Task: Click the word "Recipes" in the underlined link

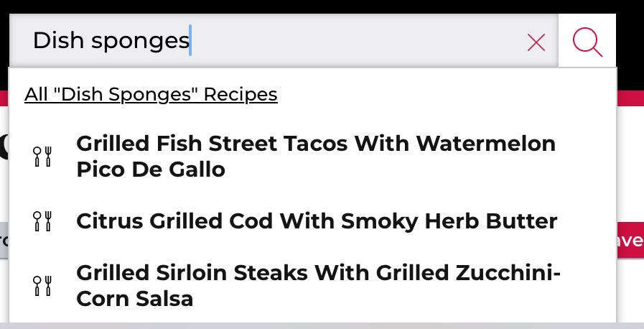Action: click(x=241, y=95)
